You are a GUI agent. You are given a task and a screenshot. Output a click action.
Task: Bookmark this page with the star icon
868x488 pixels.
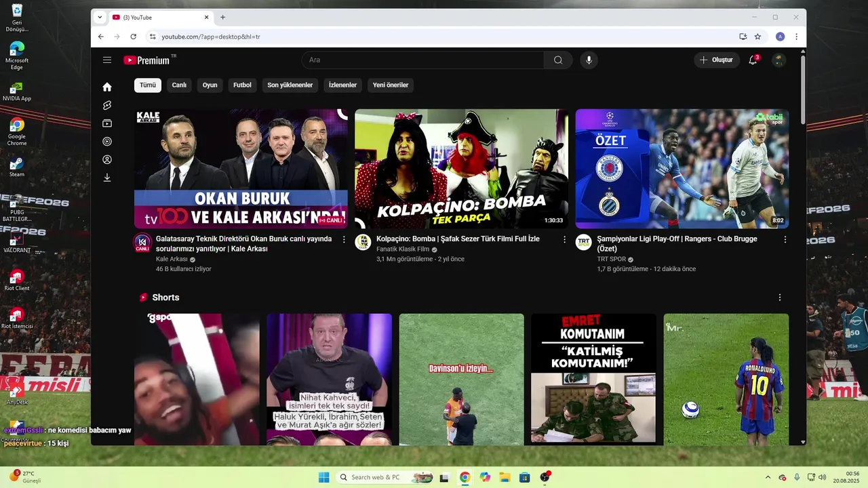point(757,37)
